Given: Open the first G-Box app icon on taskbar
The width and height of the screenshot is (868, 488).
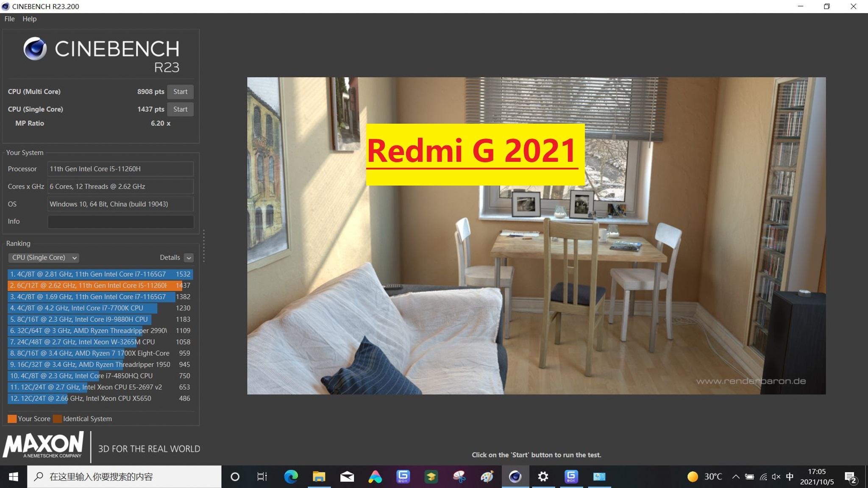Looking at the screenshot, I should [x=403, y=477].
